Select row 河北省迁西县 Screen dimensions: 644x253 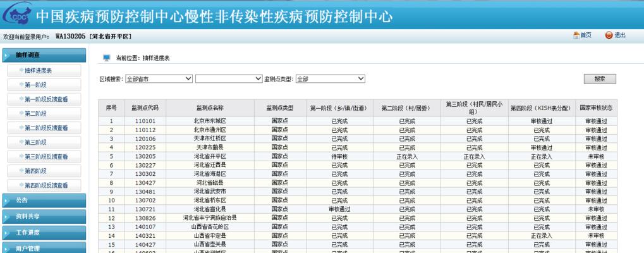[358, 165]
